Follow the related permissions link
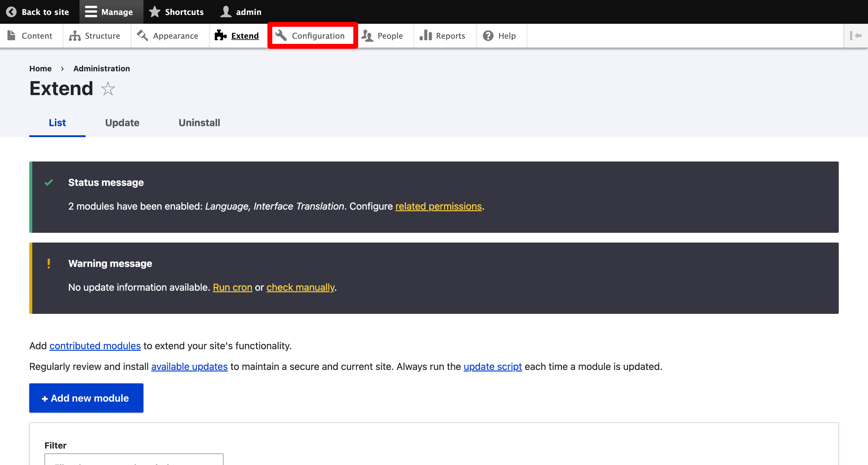Screen dimensions: 868x465 (438, 206)
